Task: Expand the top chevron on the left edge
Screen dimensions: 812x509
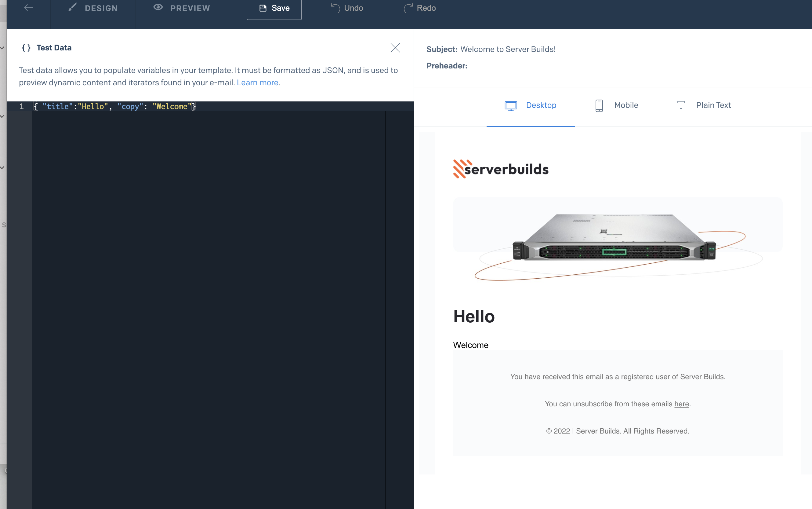Action: (2, 48)
